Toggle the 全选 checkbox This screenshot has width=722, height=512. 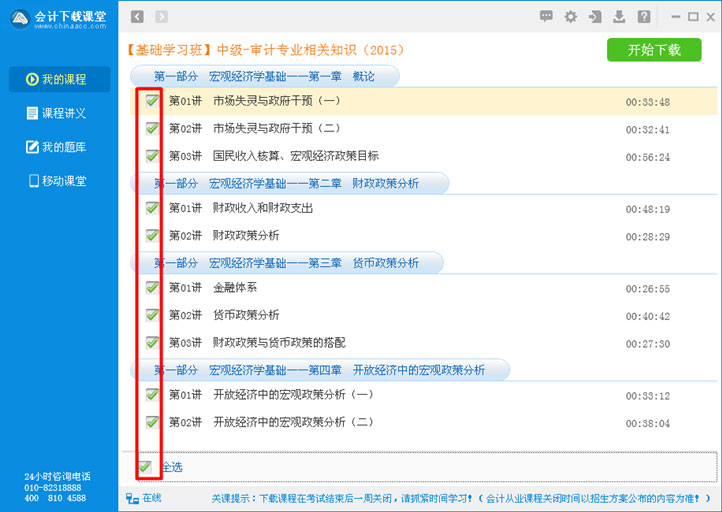tap(145, 467)
